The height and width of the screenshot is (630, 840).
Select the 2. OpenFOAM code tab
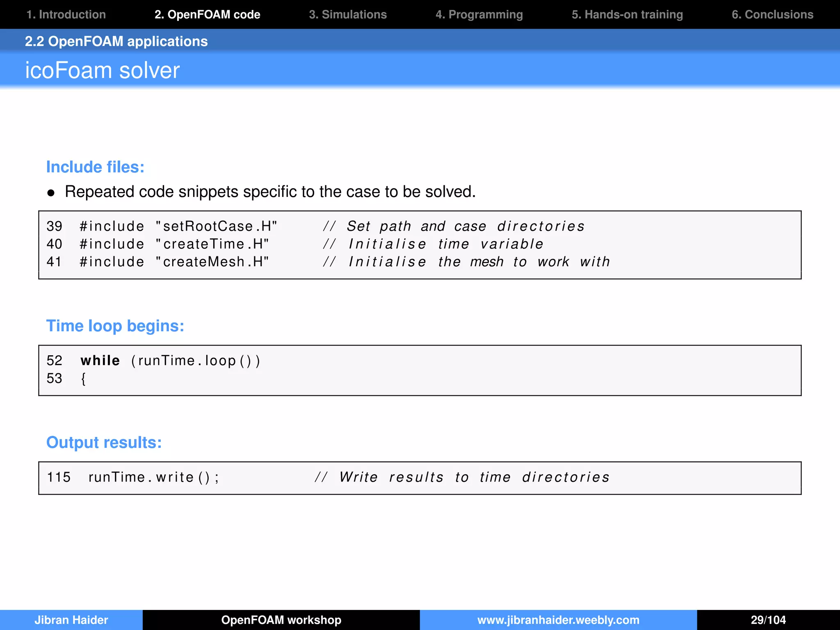point(207,14)
